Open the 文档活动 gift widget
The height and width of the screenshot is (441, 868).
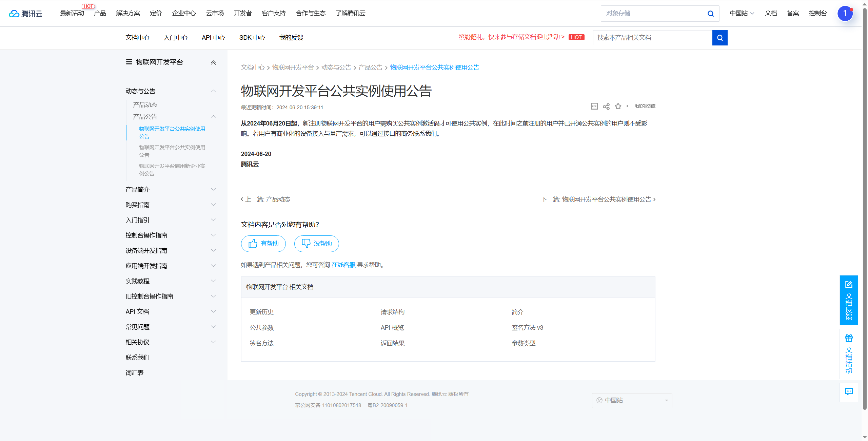point(849,354)
